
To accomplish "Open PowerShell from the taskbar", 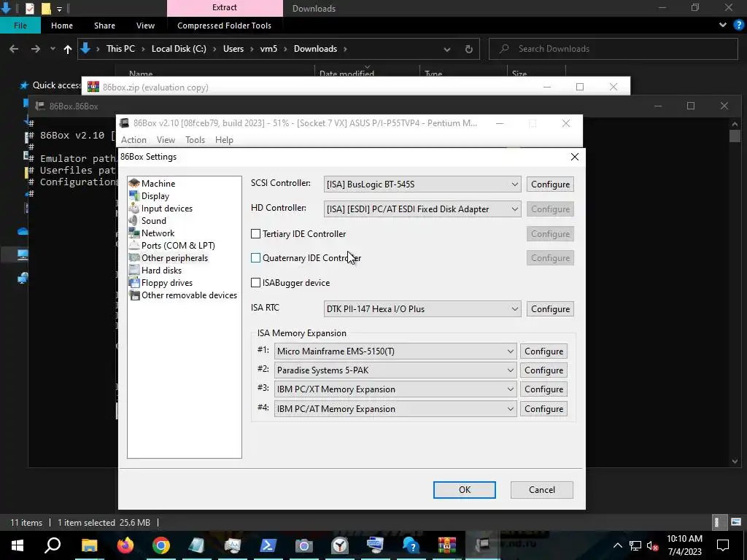I will [268, 545].
